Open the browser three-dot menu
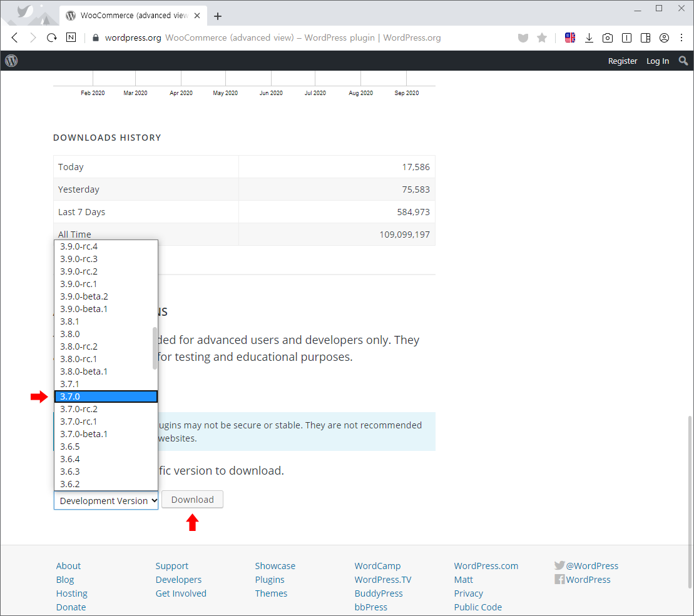This screenshot has width=694, height=616. [681, 38]
